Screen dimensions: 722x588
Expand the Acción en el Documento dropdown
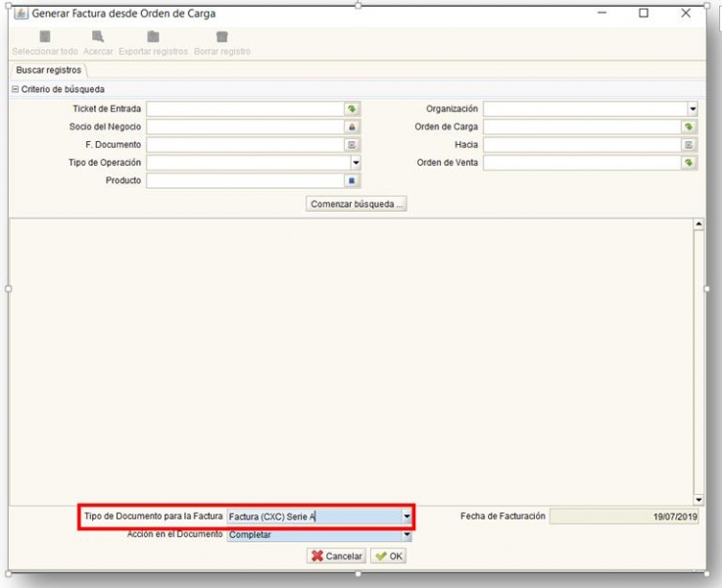click(x=407, y=535)
